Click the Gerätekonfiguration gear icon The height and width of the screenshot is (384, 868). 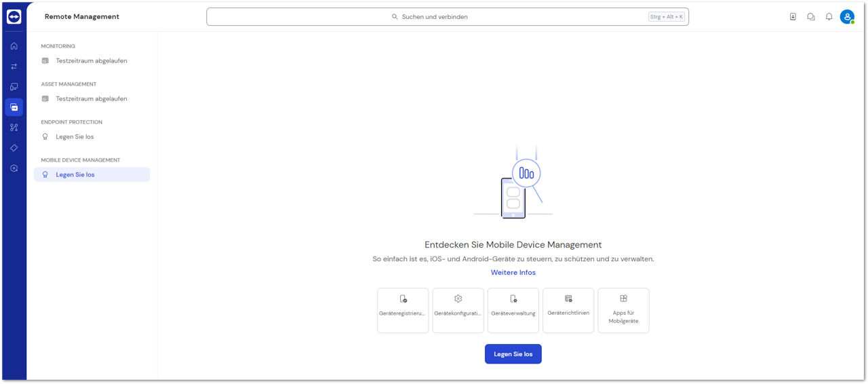click(x=458, y=299)
